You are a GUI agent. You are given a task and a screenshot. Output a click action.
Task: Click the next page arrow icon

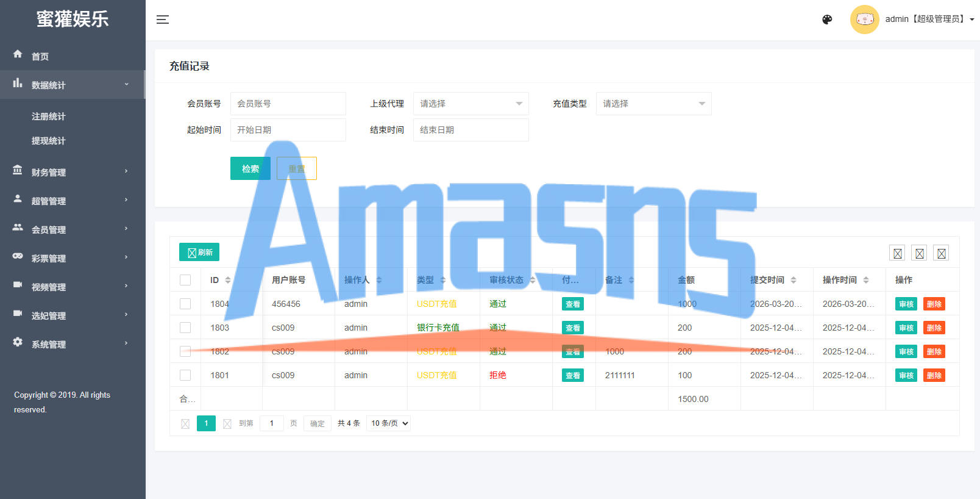pos(227,423)
